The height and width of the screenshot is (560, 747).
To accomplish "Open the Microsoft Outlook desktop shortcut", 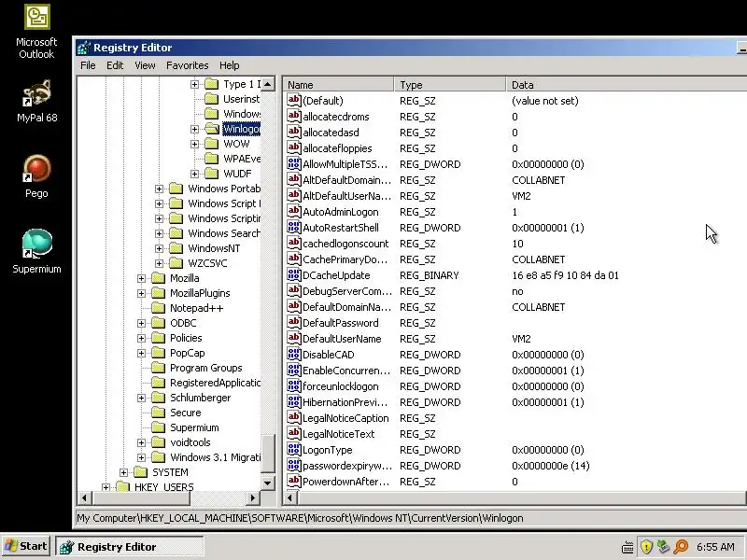I will (x=36, y=32).
